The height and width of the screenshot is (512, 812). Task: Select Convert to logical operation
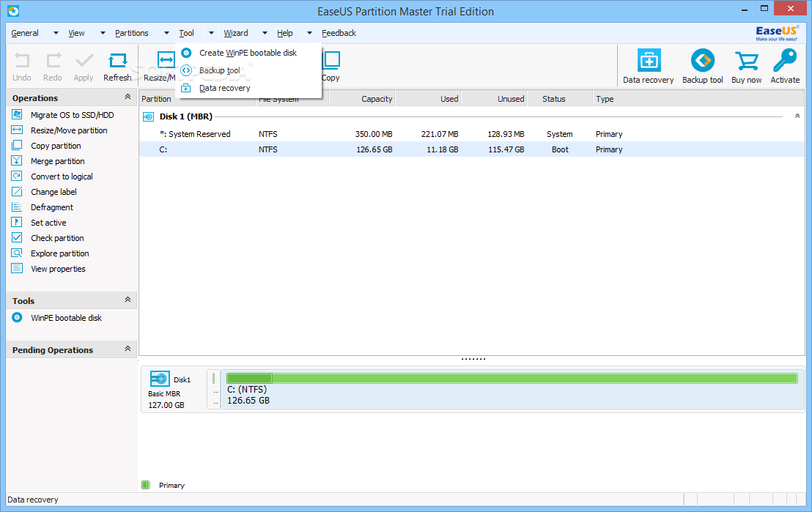coord(62,177)
